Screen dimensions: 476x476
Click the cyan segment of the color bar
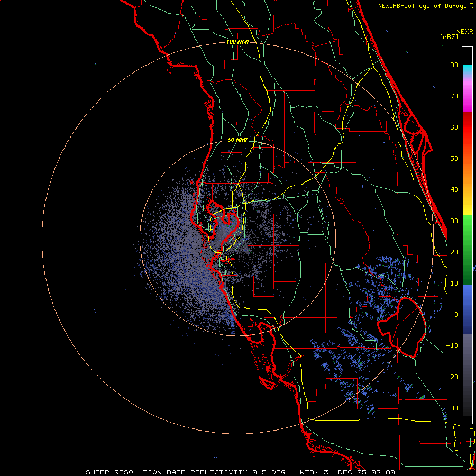coord(467,69)
